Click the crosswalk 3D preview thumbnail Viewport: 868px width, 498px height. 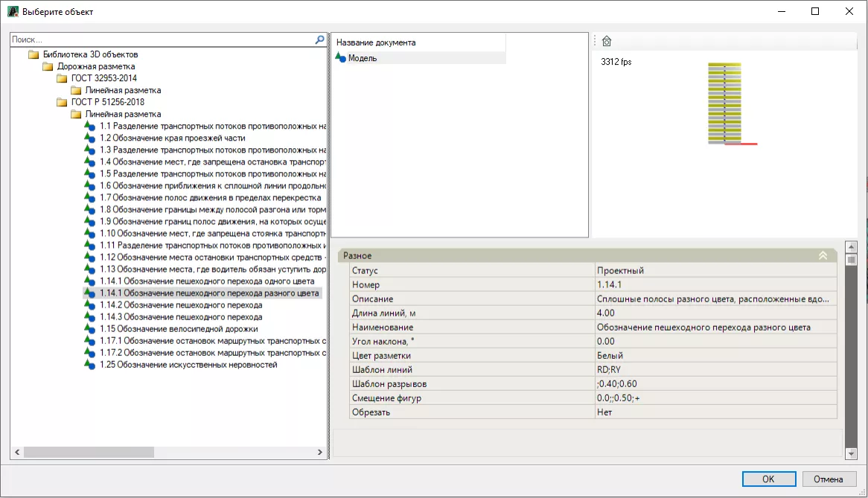click(725, 103)
